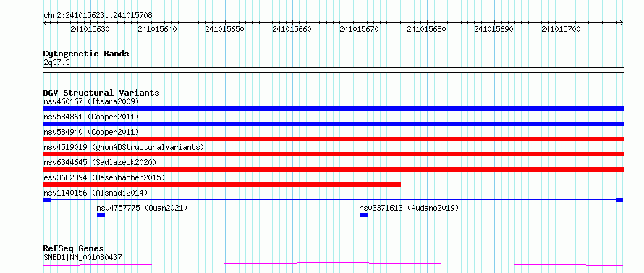Image resolution: width=644 pixels, height=273 pixels.
Task: Click the DGV Structural Variants track title
Action: tap(101, 93)
